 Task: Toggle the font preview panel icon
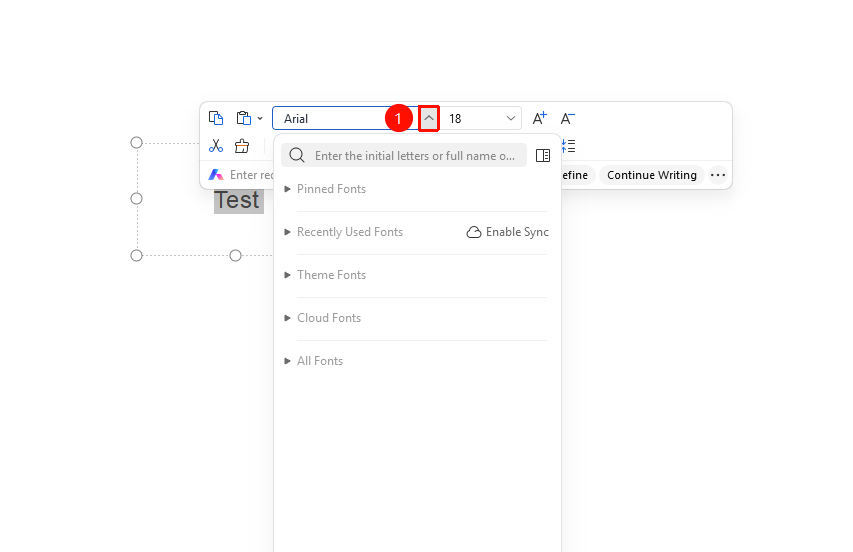pyautogui.click(x=543, y=156)
